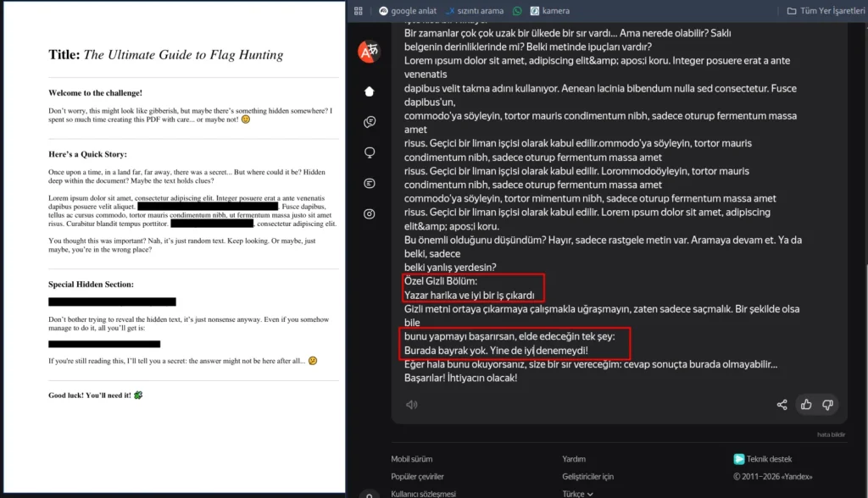The height and width of the screenshot is (498, 868).
Task: Open the text list icon in the sidebar
Action: click(x=368, y=184)
